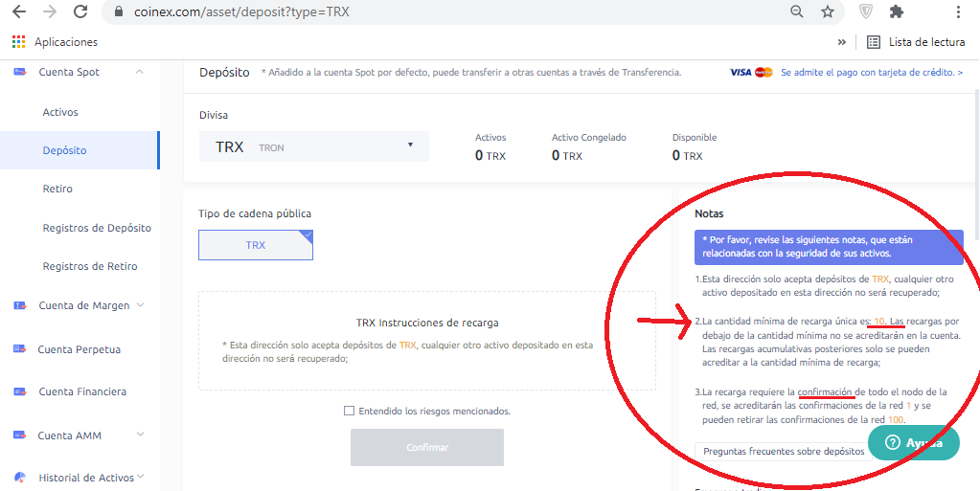Screen dimensions: 980x491
Task: Open the TRX TRON currency dropdown
Action: 314,146
